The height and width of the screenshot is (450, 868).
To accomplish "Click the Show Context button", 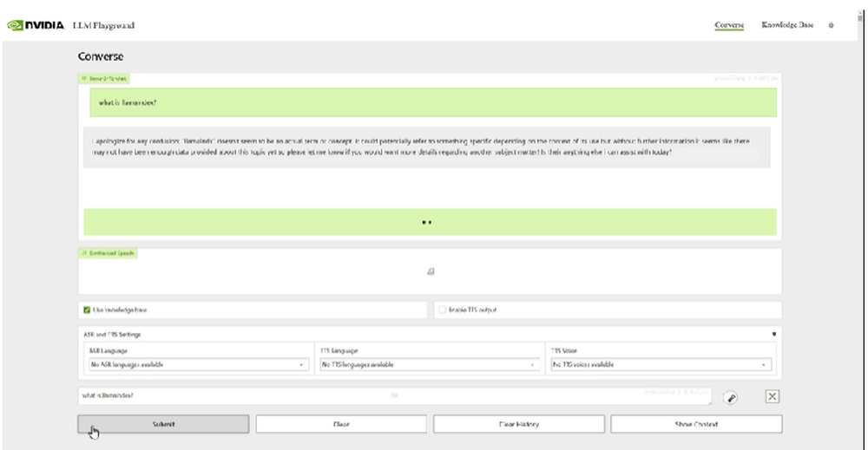I will pos(696,424).
